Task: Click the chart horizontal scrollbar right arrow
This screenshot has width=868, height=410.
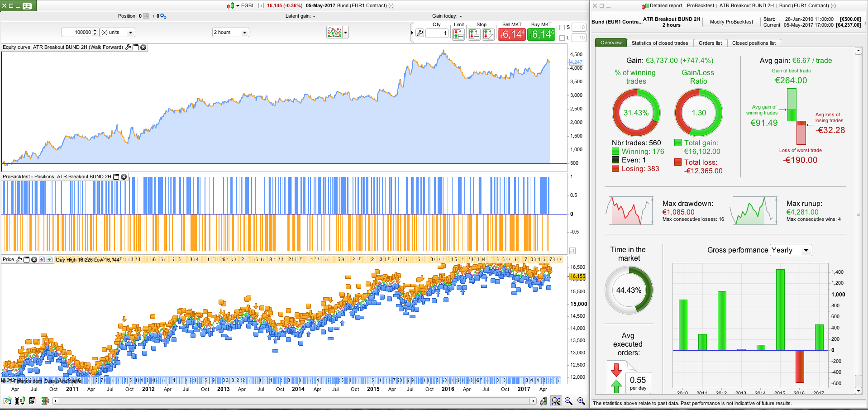Action: (x=533, y=401)
